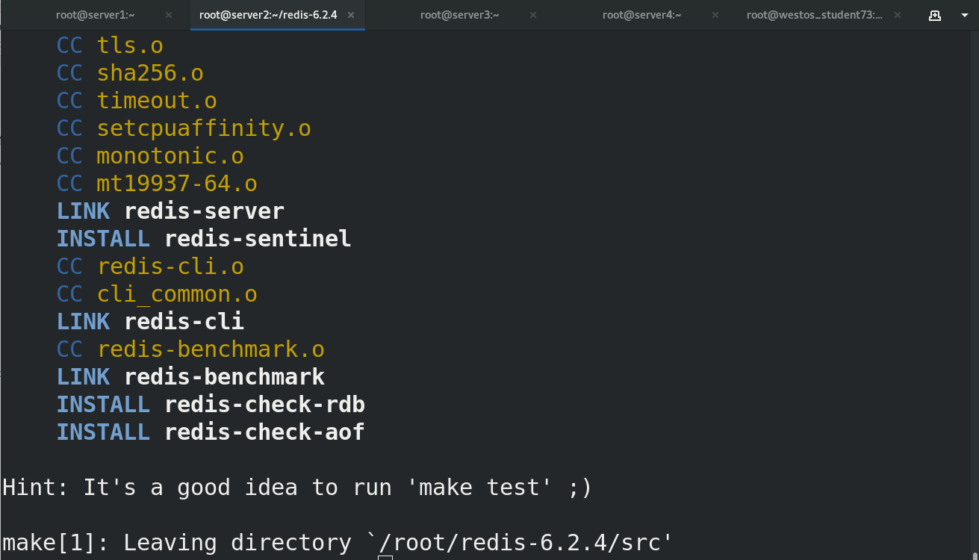Click the 'CC tls.o' output line
The image size is (979, 560).
(110, 46)
